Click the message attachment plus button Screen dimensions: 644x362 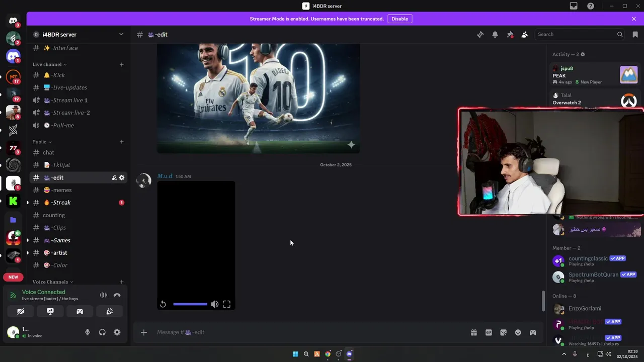pyautogui.click(x=144, y=332)
